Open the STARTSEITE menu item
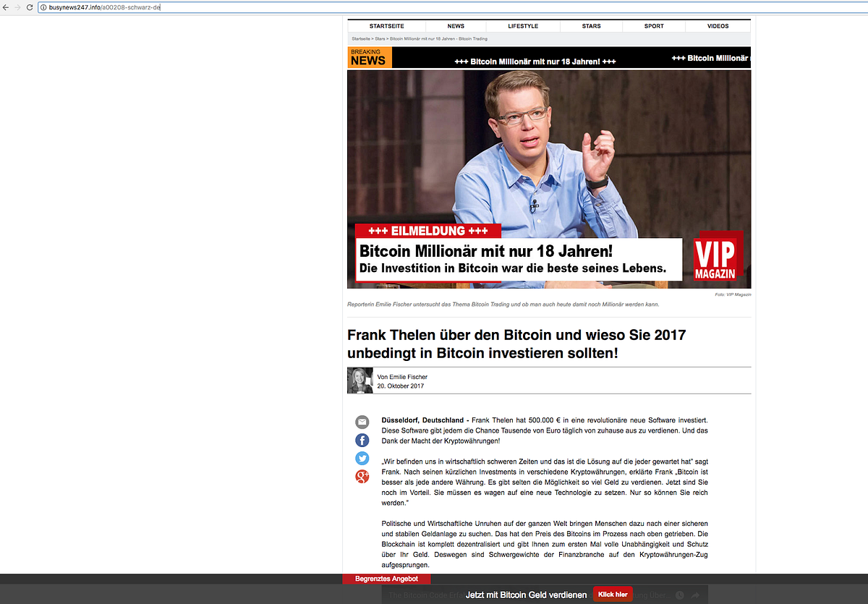Image resolution: width=868 pixels, height=604 pixels. pyautogui.click(x=386, y=26)
